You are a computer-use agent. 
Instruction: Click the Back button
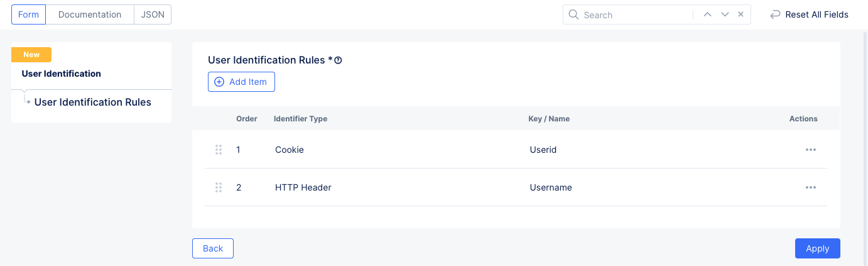(x=213, y=248)
